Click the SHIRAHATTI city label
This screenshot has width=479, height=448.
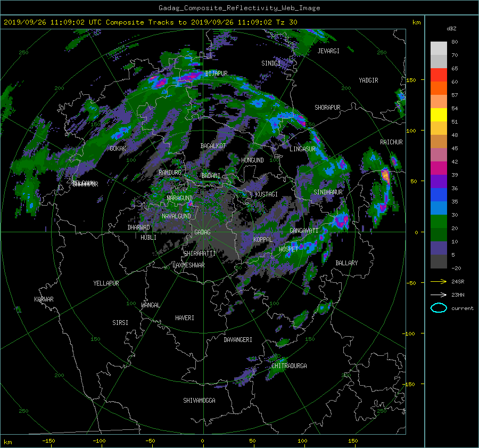(x=200, y=254)
